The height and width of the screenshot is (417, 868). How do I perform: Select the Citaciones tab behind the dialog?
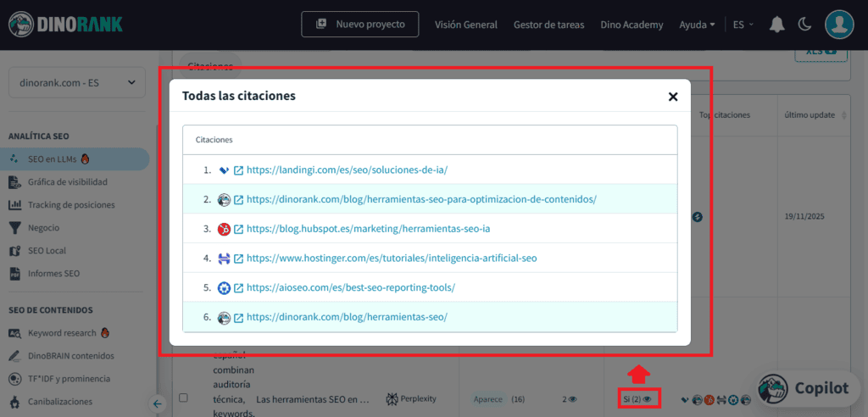(210, 66)
